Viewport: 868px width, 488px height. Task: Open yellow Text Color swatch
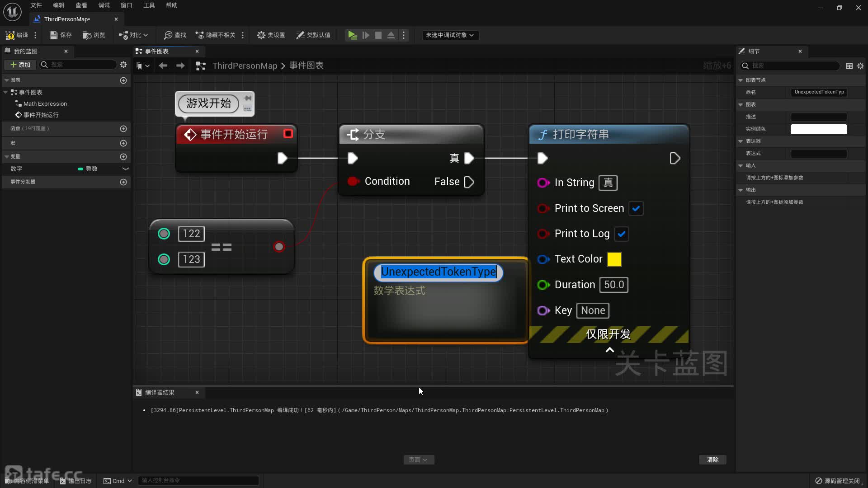614,259
